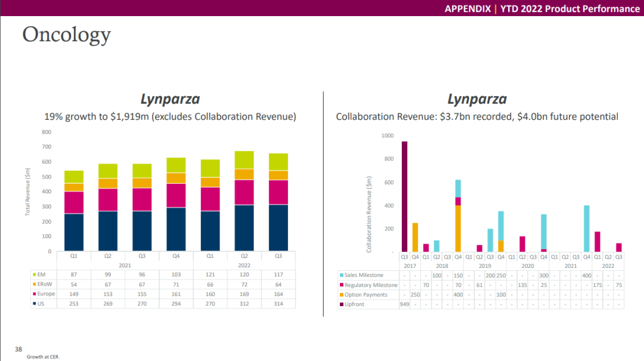Click slide page number 38
This screenshot has height=361, width=644.
coord(18,348)
